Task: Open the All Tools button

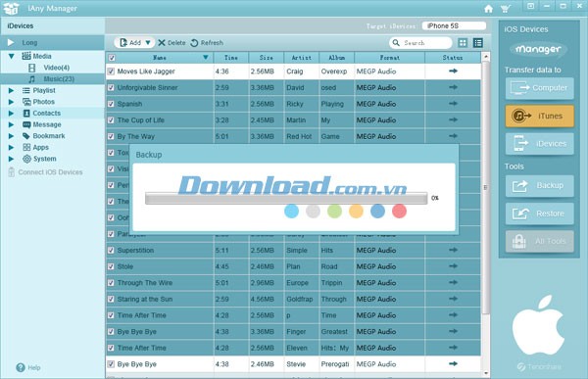Action: pos(540,242)
